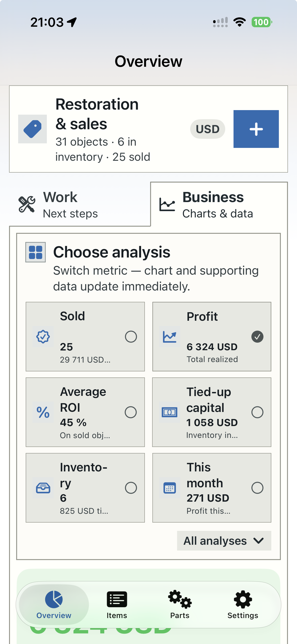The image size is (297, 644).
Task: Open the Business Charts & data tab
Action: [x=219, y=204]
